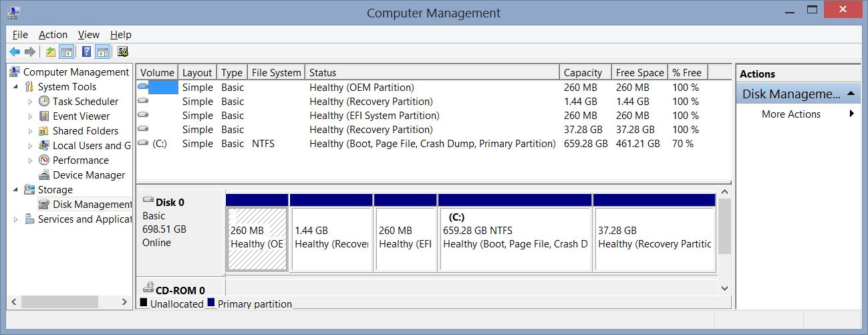Viewport: 868px width, 335px height.
Task: Click the Up One Level folder icon
Action: 50,51
